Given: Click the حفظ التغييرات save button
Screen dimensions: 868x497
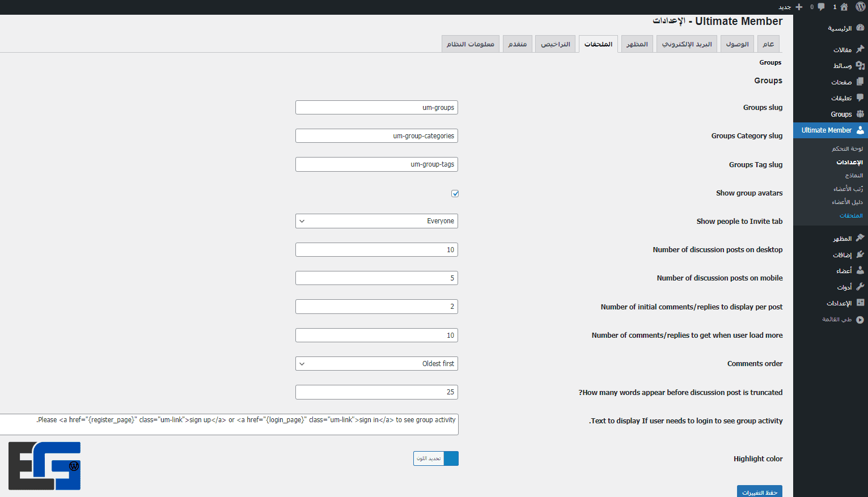Looking at the screenshot, I should [759, 492].
